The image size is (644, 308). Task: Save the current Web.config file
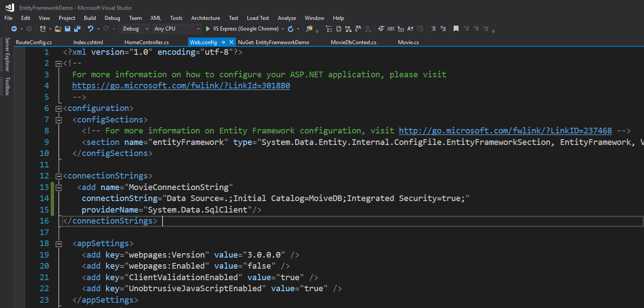pyautogui.click(x=68, y=28)
